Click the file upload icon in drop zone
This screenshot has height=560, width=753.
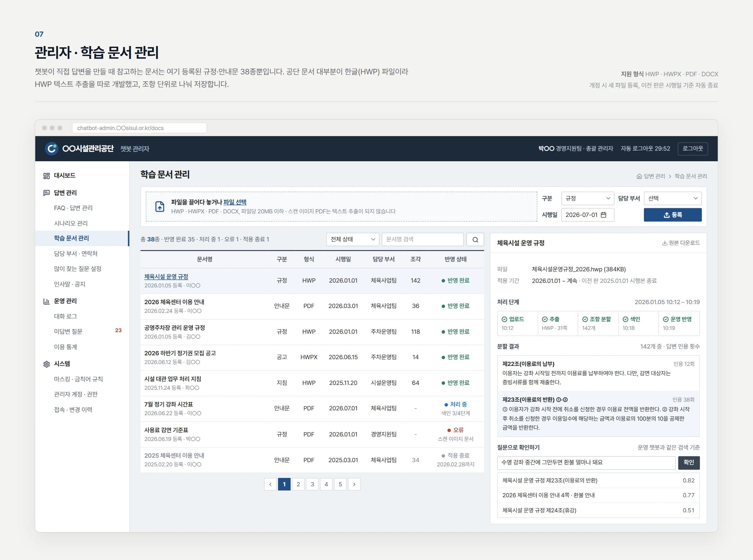click(160, 206)
